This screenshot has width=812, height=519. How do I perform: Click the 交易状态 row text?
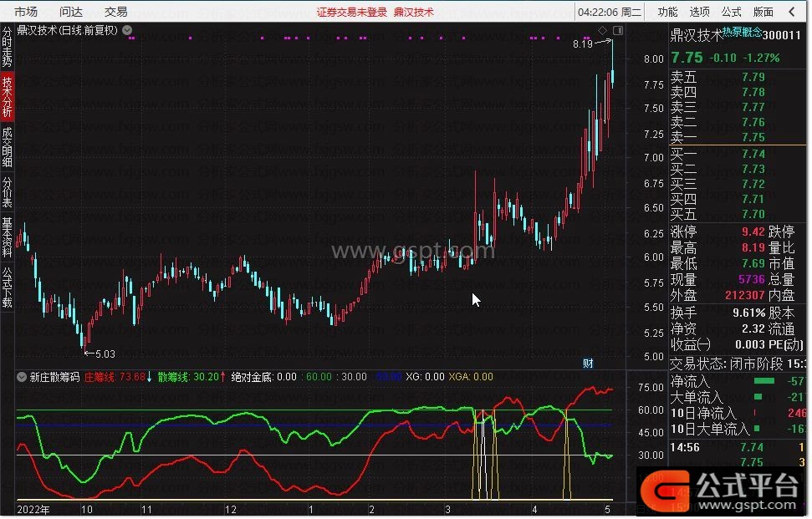click(x=738, y=364)
